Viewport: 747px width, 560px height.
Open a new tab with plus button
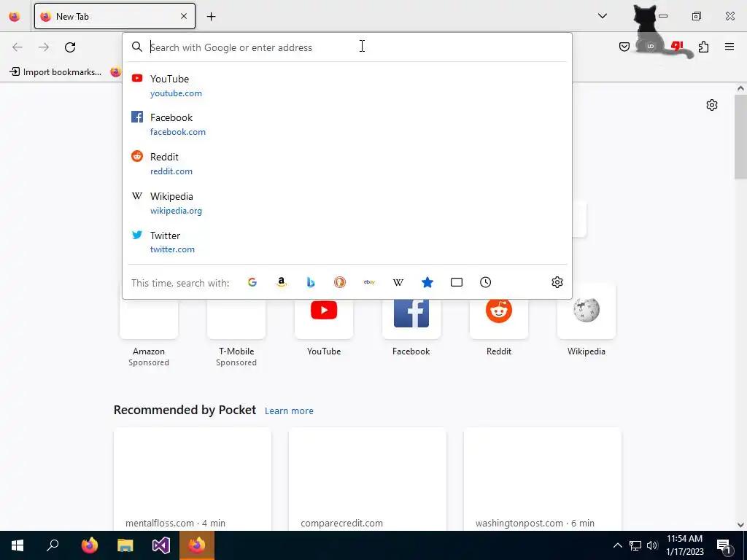(211, 17)
